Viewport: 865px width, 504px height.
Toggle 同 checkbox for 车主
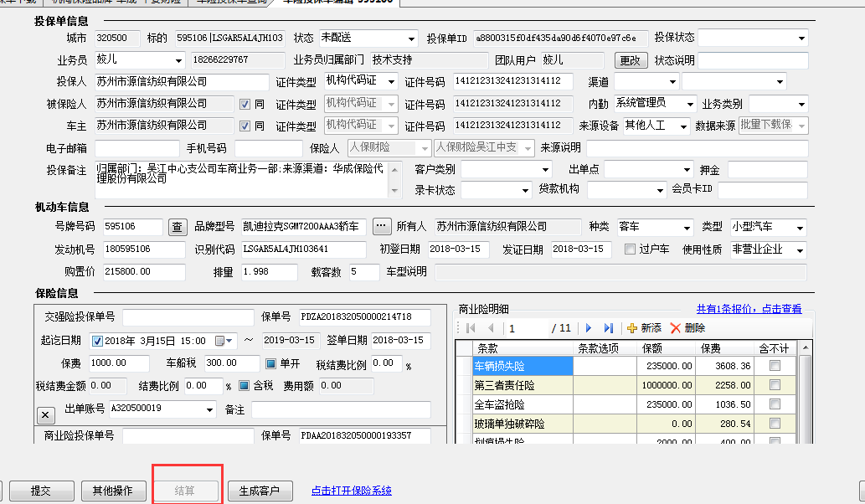click(245, 126)
